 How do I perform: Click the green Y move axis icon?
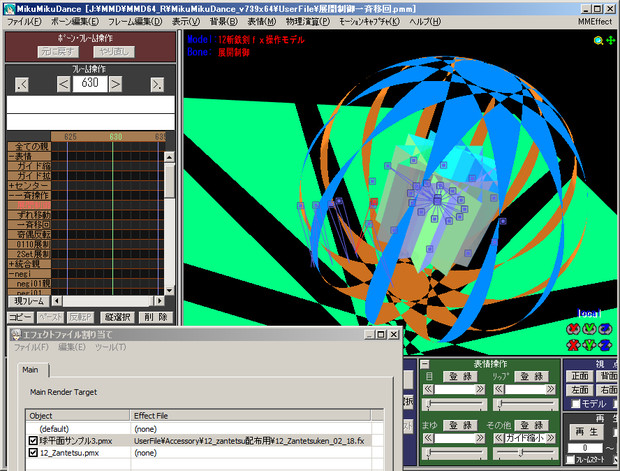589,345
